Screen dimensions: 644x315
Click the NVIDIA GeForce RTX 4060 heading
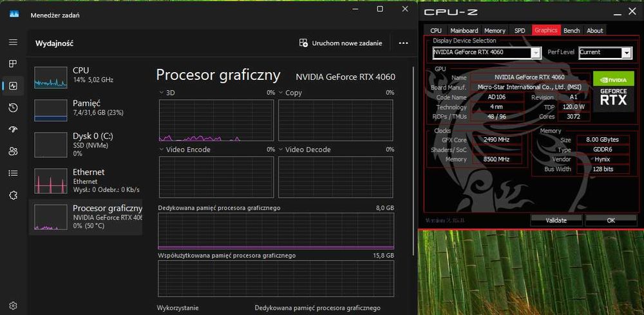345,77
